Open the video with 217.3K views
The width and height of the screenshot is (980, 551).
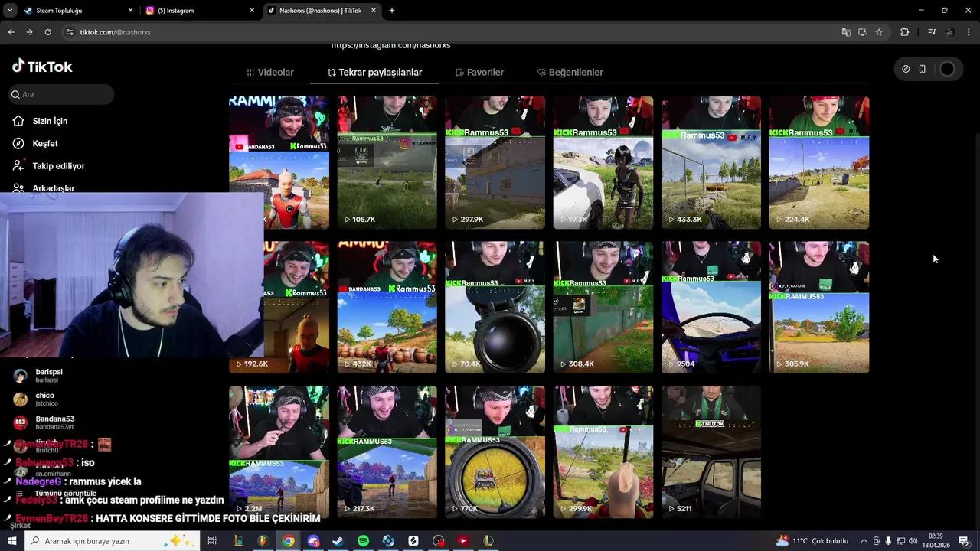click(x=387, y=452)
